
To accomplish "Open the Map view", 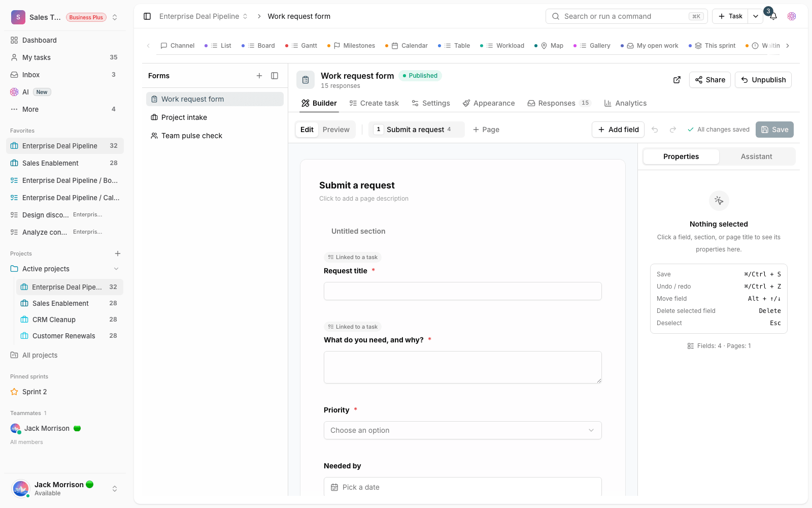I will point(552,46).
